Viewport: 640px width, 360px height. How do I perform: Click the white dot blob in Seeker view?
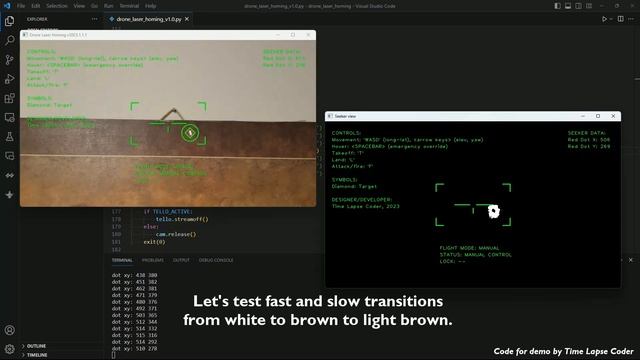coord(493,211)
